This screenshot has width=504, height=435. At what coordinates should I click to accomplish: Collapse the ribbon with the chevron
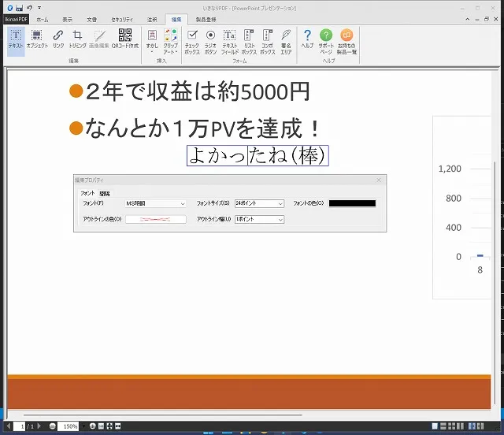click(x=467, y=19)
